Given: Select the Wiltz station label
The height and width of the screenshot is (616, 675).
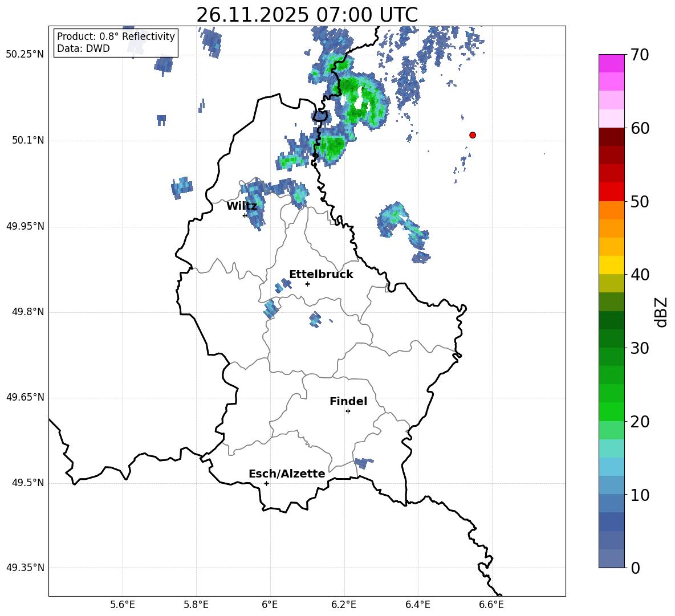Looking at the screenshot, I should pos(242,206).
